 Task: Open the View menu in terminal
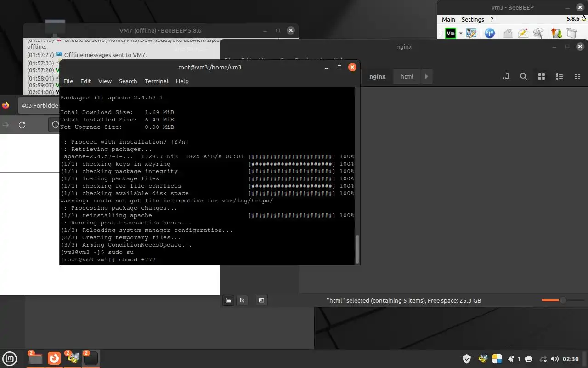tap(105, 81)
